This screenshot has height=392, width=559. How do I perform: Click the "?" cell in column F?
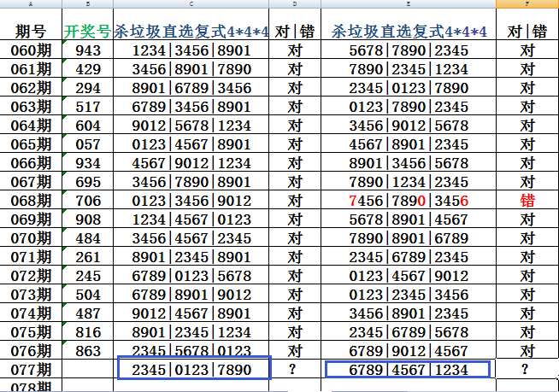point(527,368)
